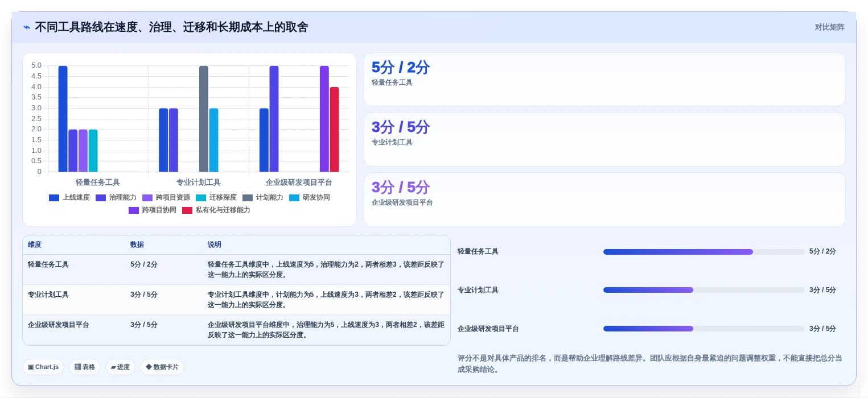Click the 企业级研发项目平台 x-axis label
Image resolution: width=868 pixels, height=398 pixels.
(299, 183)
